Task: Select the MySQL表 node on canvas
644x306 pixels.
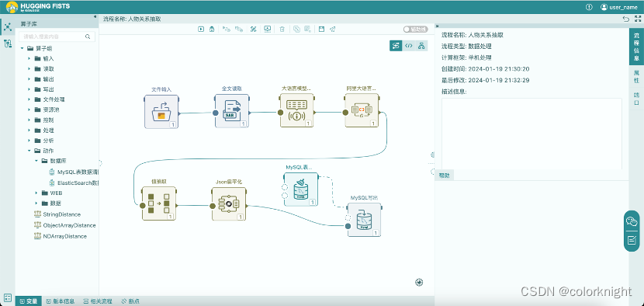Action: (x=300, y=190)
